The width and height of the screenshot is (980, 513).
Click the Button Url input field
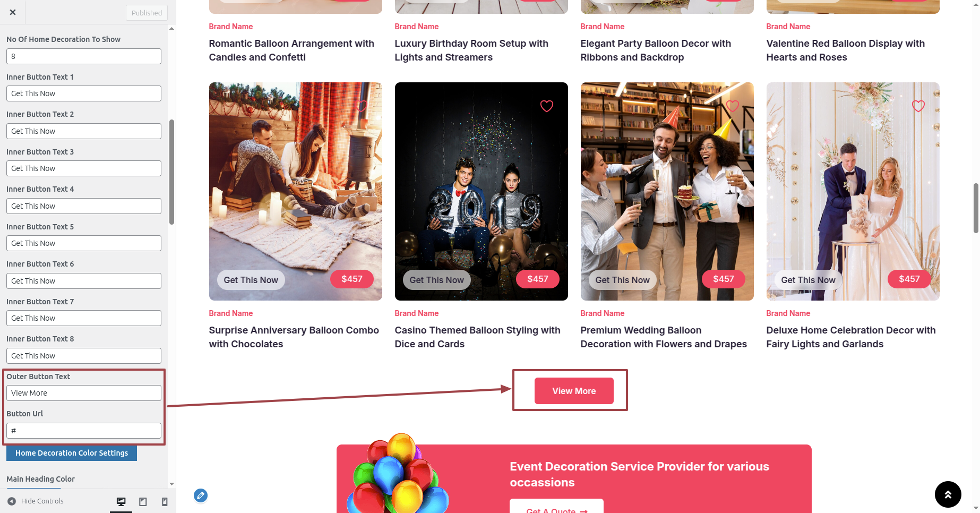click(84, 431)
